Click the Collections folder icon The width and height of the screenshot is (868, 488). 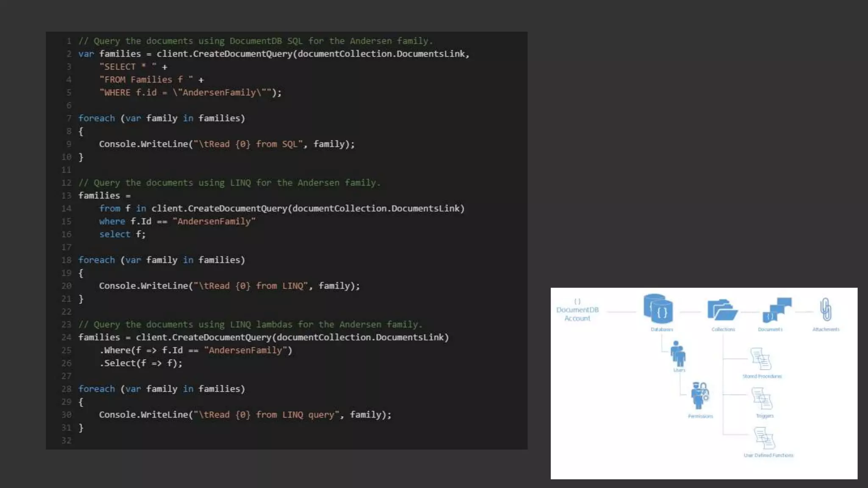pos(722,310)
